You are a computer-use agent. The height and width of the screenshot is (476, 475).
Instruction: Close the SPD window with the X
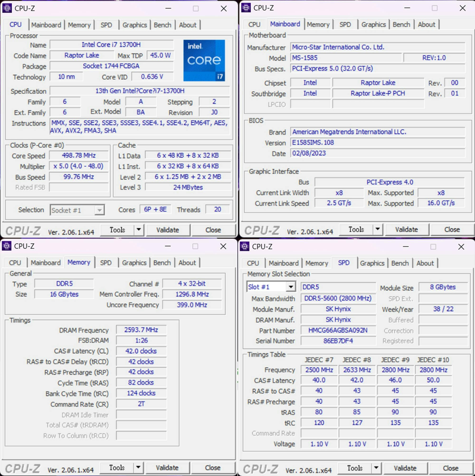tap(461, 247)
